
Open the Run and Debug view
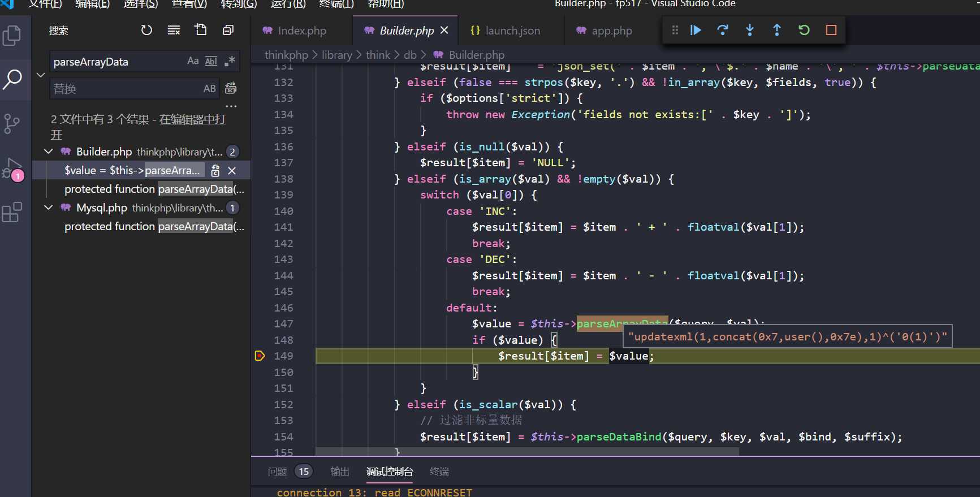12,168
